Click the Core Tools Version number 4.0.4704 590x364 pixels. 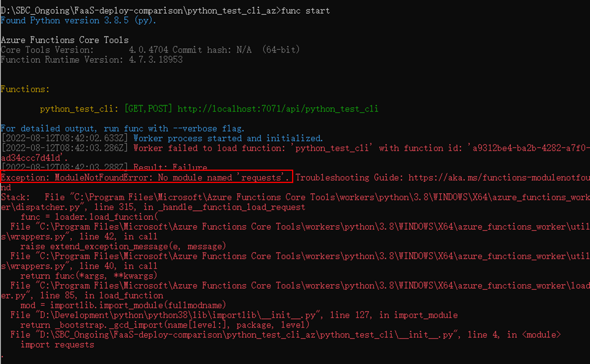pos(148,50)
